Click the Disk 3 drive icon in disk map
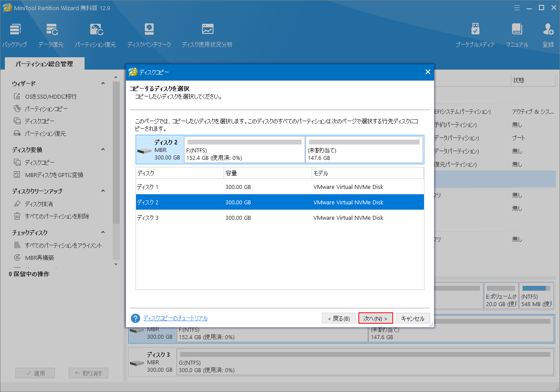Image resolution: width=560 pixels, height=392 pixels. 137,362
